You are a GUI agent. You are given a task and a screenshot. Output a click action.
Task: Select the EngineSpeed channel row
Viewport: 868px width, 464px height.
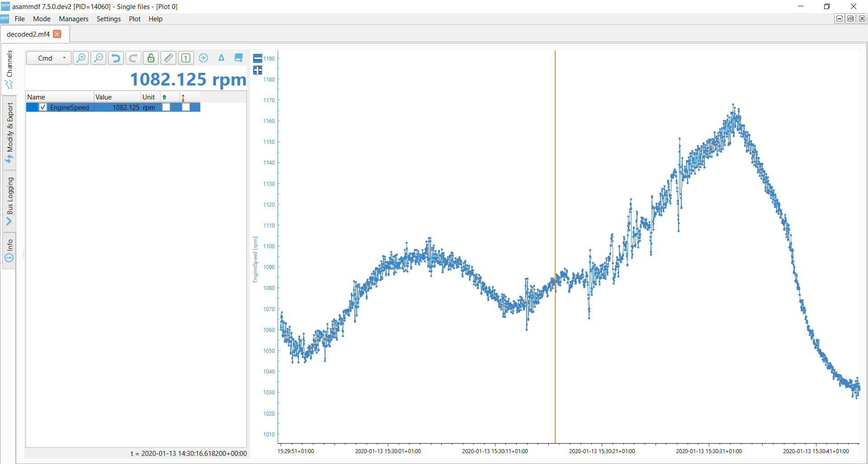coord(113,107)
